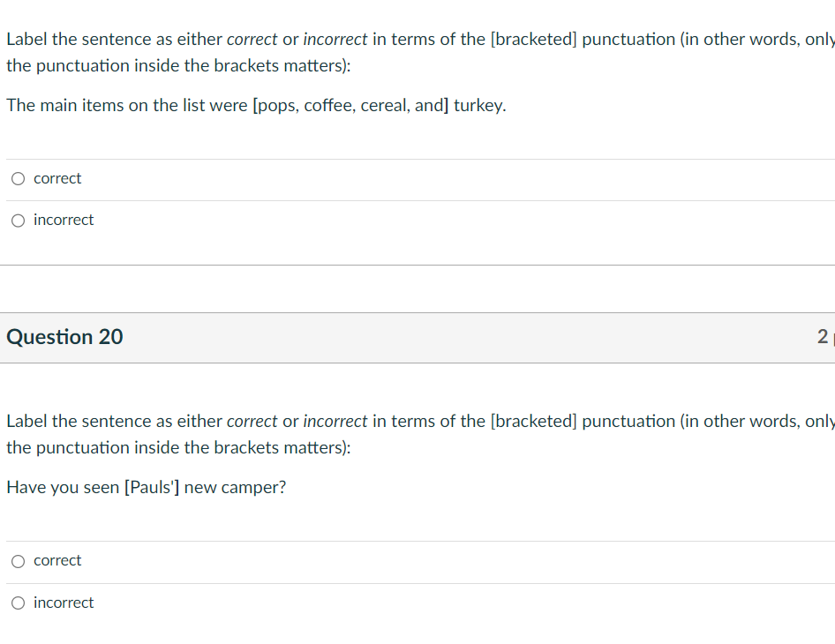The width and height of the screenshot is (835, 644).
Task: Choose correct option for the camper sentence
Action: [x=18, y=560]
